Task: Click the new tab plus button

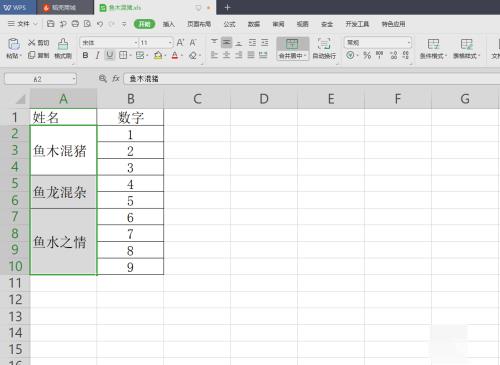Action: coord(227,7)
